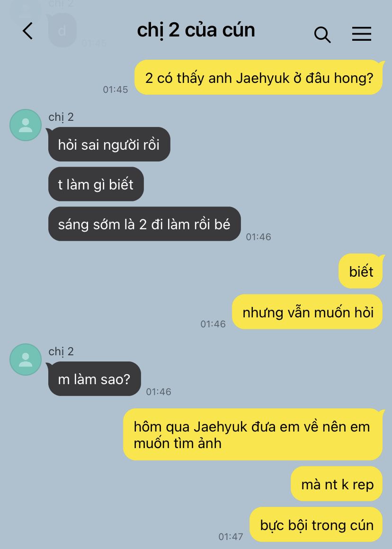Image resolution: width=392 pixels, height=549 pixels.
Task: Tap sender name "chị 2" above "m làm sao?"
Action: tap(61, 351)
